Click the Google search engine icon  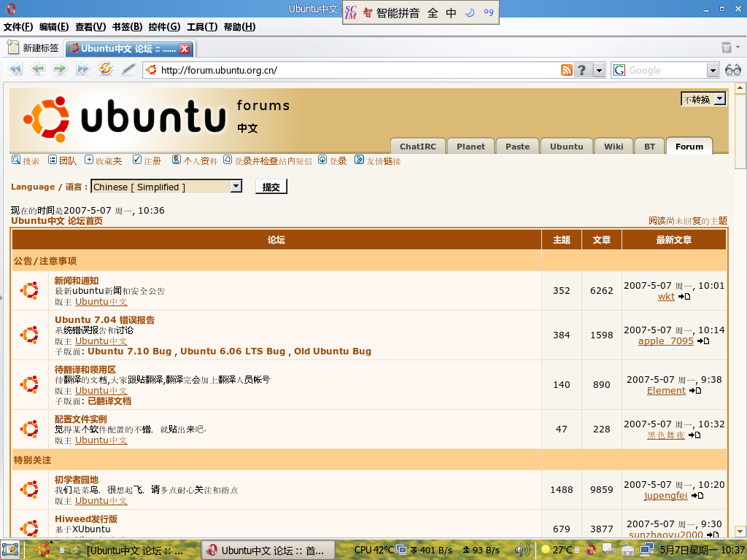(619, 71)
